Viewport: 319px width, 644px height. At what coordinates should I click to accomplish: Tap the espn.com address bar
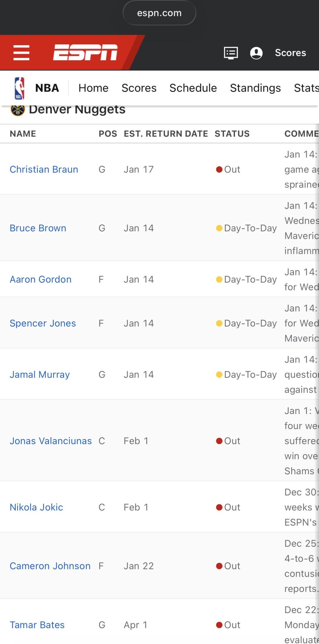click(159, 13)
